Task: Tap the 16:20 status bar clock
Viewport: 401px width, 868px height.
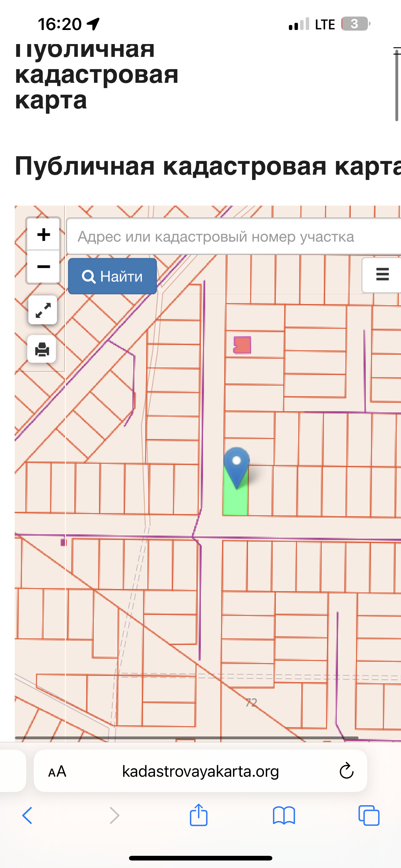Action: pos(60,24)
